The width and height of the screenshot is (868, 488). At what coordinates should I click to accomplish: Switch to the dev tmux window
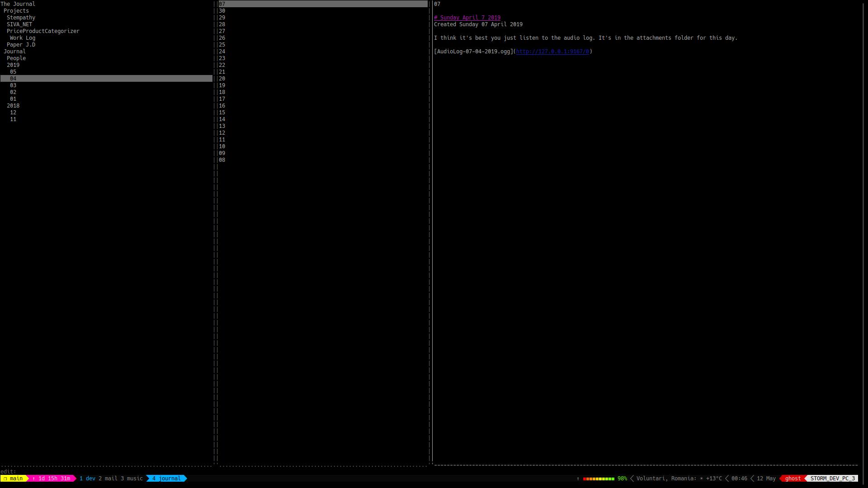click(x=88, y=478)
